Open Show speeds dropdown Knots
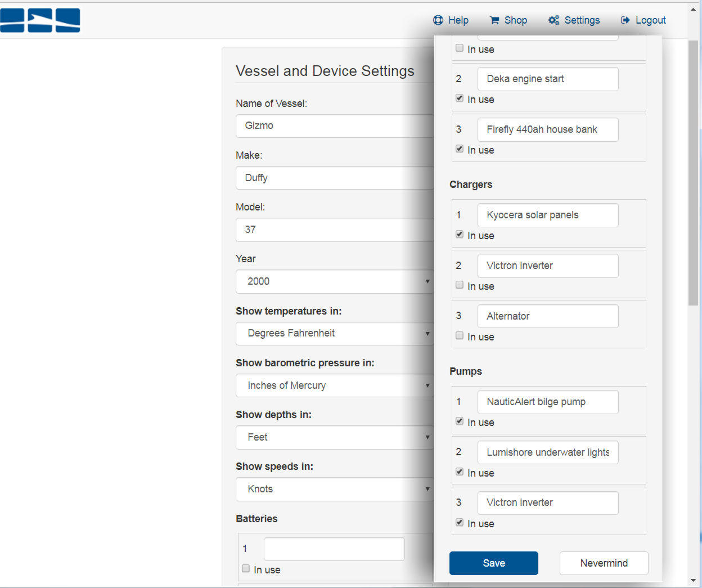 [x=335, y=489]
